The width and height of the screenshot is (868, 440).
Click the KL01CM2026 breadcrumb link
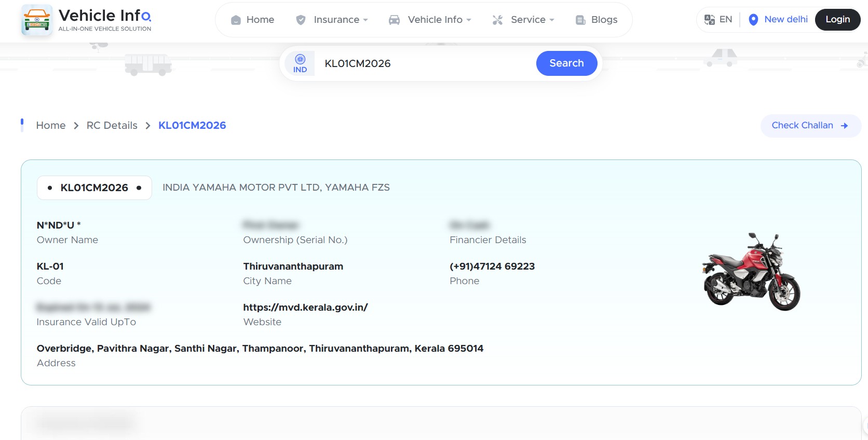pos(192,126)
